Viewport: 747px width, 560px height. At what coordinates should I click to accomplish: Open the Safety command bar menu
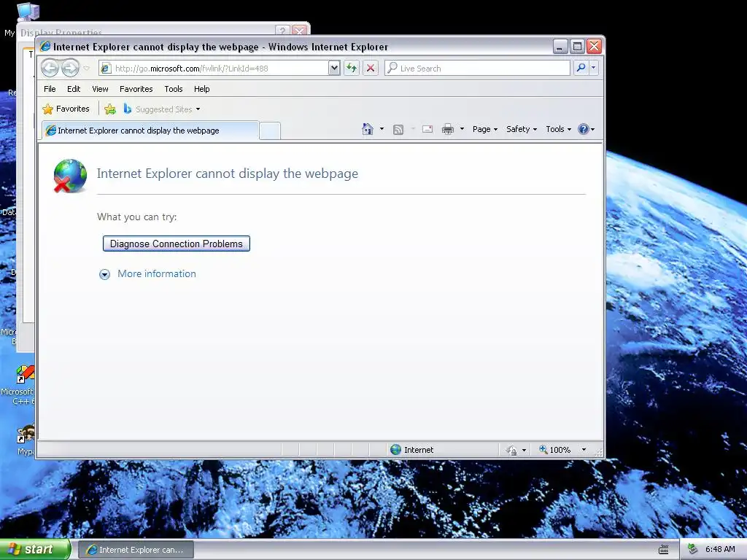521,129
